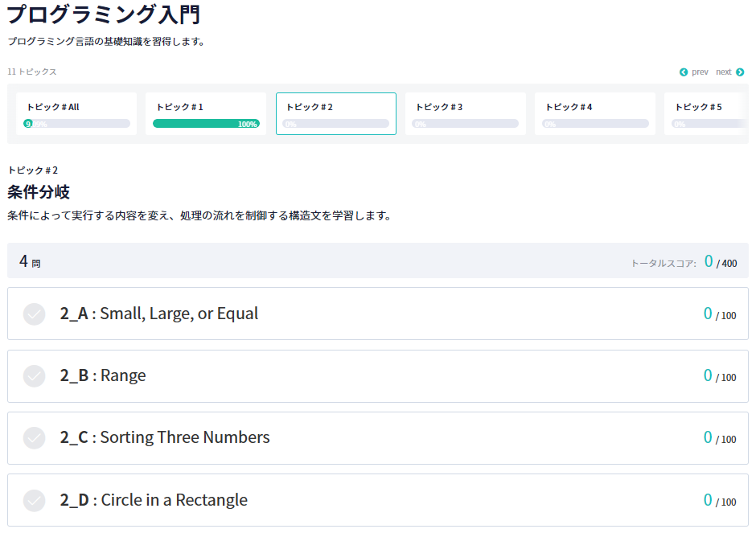Viewport: 756px width, 533px height.
Task: Click the プログラミング入門 course title
Action: point(105,14)
